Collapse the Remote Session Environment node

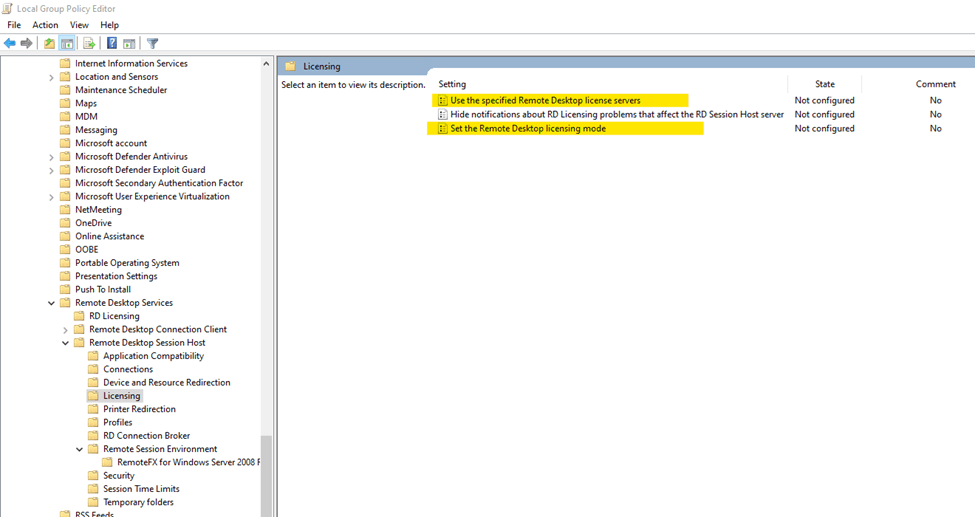click(79, 449)
